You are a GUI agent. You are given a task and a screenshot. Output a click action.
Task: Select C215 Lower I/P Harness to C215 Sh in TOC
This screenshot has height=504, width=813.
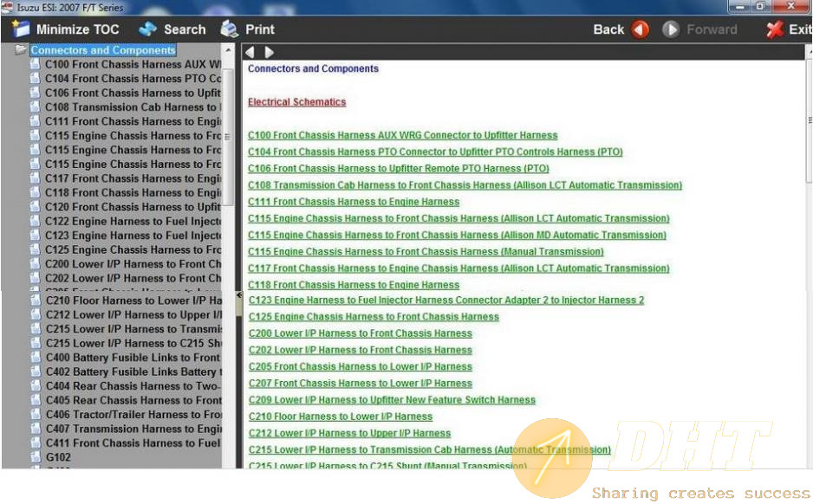point(133,343)
